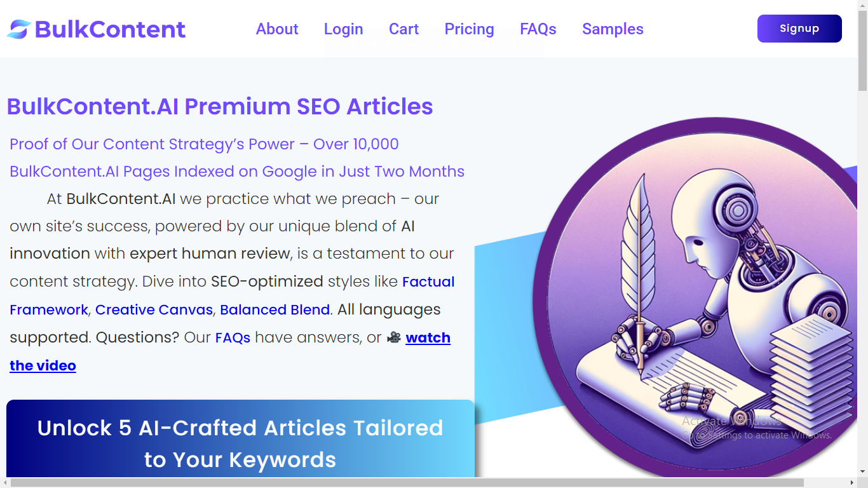Viewport: 868px width, 488px height.
Task: Open the Cart page
Action: click(x=403, y=29)
